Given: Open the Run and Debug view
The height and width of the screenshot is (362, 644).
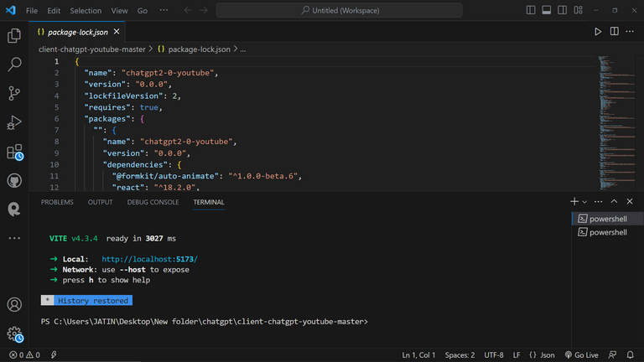Looking at the screenshot, I should [14, 122].
